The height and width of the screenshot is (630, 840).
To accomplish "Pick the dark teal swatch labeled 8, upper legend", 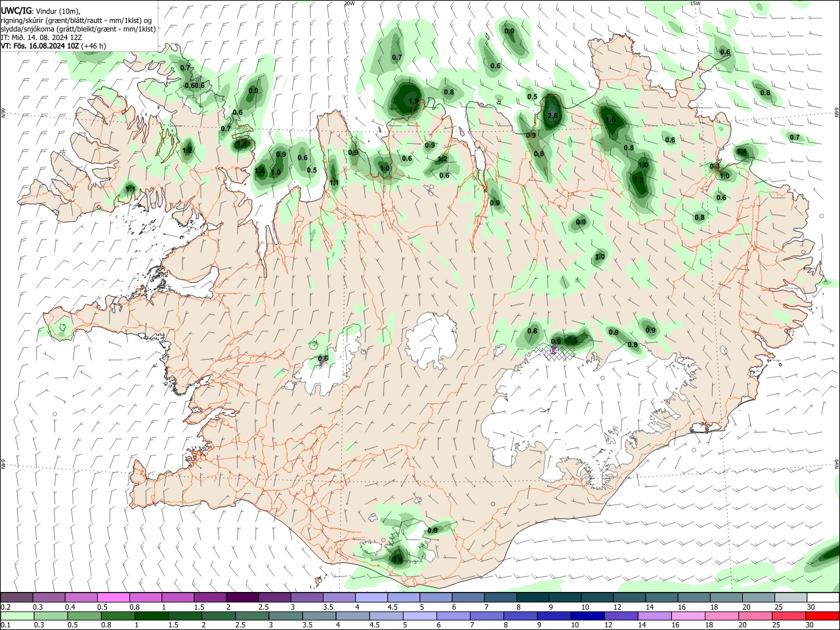I will point(533,597).
